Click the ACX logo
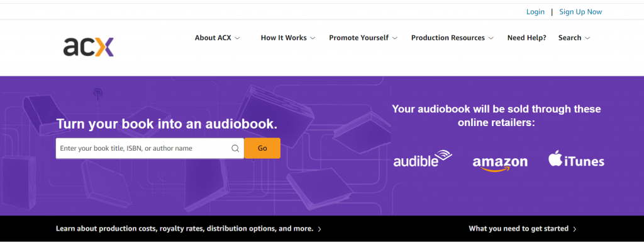Screen dimensions: 644x242 coord(88,47)
